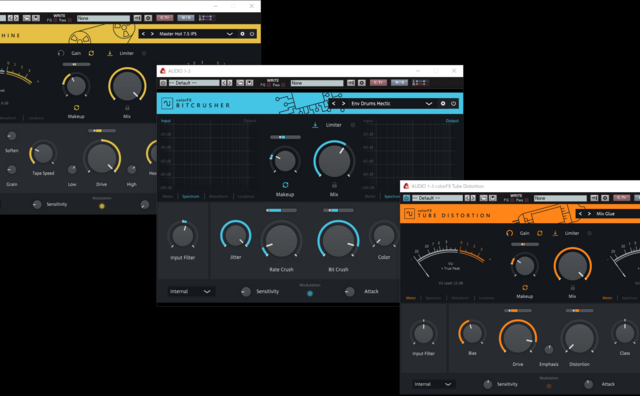This screenshot has width=640, height=396.
Task: Switch to the Meter tab in Tube Distortion
Action: coord(411,298)
